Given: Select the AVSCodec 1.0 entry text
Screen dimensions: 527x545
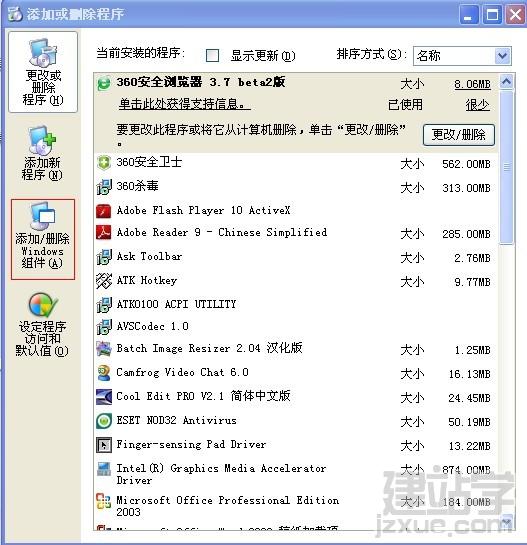Looking at the screenshot, I should (x=153, y=326).
